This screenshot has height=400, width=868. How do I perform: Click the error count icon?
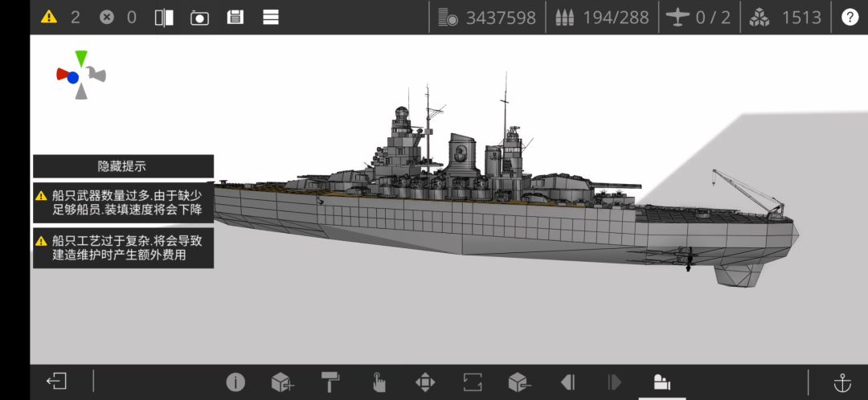click(107, 17)
